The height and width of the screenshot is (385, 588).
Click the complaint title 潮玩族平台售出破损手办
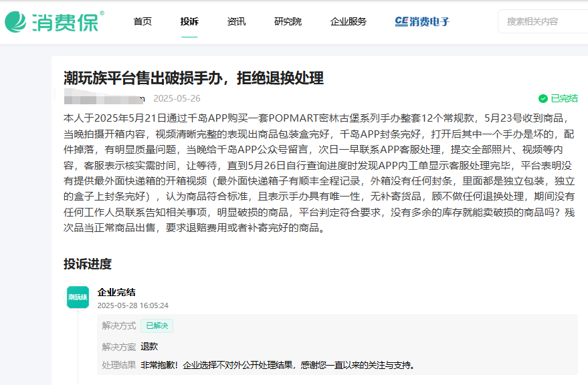pos(193,78)
